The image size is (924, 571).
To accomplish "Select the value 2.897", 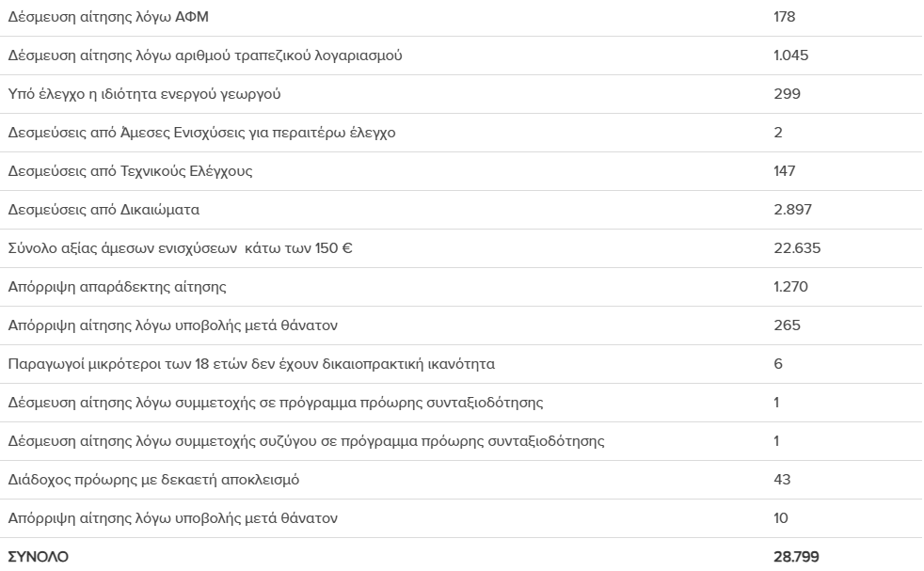I will click(792, 210).
